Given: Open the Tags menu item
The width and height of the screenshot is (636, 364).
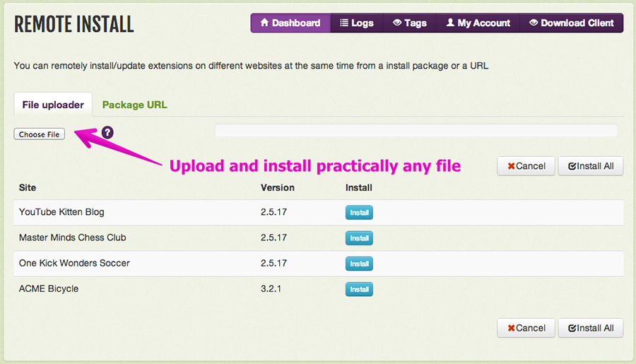Looking at the screenshot, I should tap(410, 23).
